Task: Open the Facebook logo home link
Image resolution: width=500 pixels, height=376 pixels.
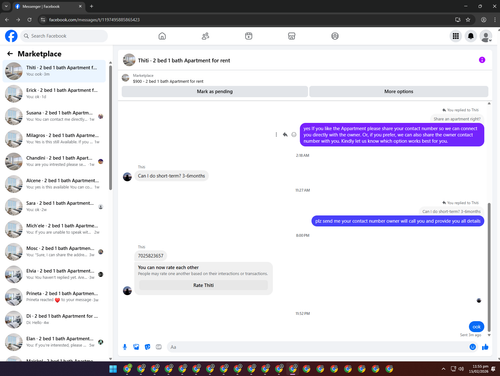Action: (x=11, y=36)
